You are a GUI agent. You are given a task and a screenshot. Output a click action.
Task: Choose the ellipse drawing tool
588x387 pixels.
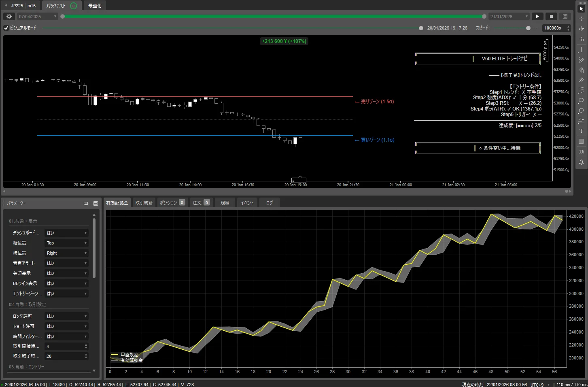coord(581,100)
